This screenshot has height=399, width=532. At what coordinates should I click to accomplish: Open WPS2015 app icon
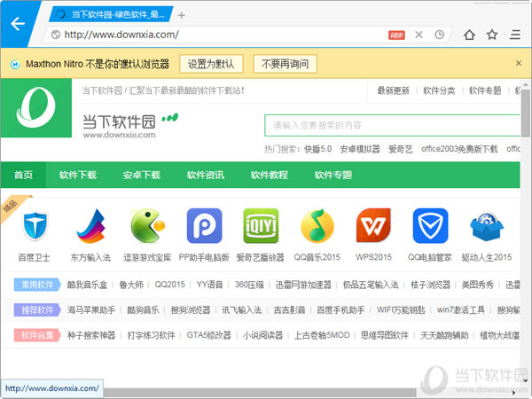pyautogui.click(x=373, y=226)
